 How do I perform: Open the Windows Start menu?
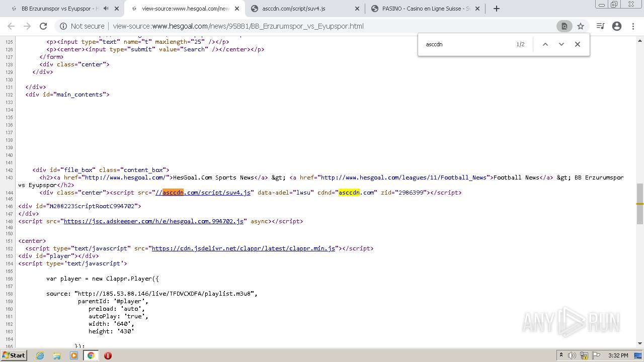pyautogui.click(x=14, y=355)
